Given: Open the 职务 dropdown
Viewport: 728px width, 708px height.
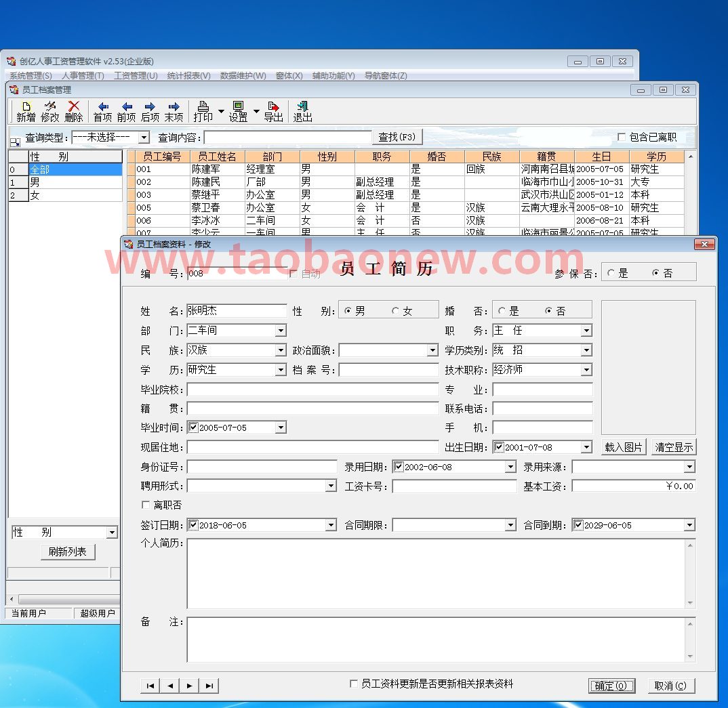Looking at the screenshot, I should (587, 331).
